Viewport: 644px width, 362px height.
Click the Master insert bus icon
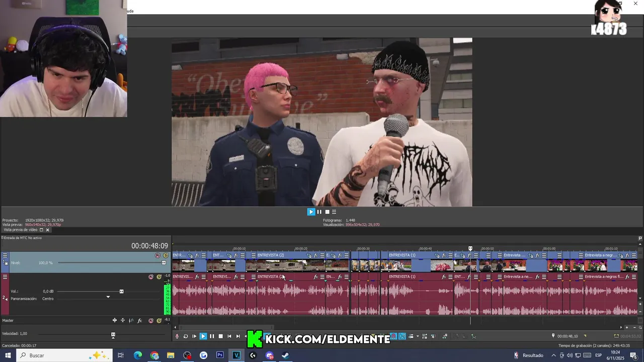click(115, 320)
